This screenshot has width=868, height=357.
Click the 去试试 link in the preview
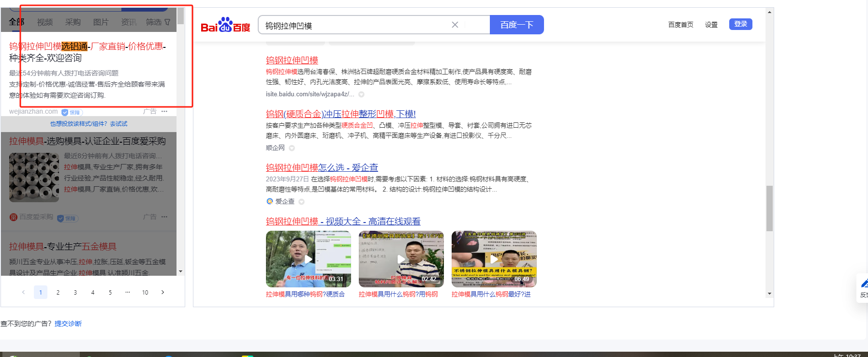click(118, 124)
